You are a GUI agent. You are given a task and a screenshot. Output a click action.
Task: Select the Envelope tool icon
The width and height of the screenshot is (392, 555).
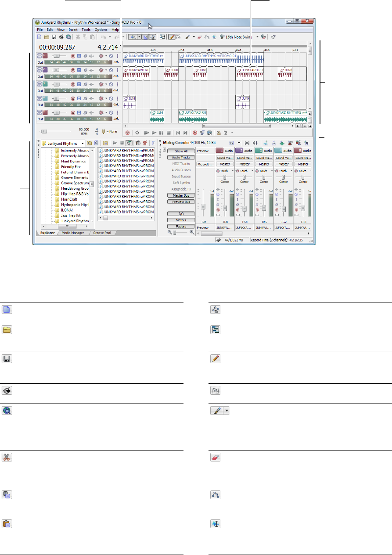[x=207, y=37]
